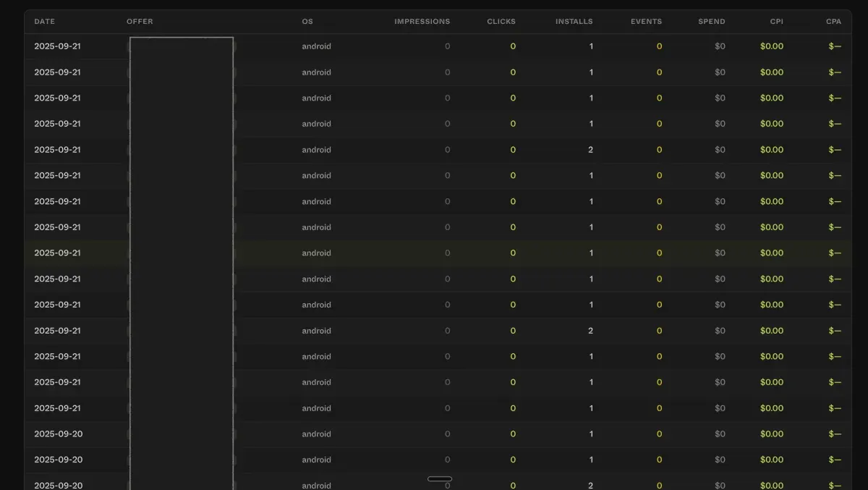Select the CPI column header

point(776,22)
